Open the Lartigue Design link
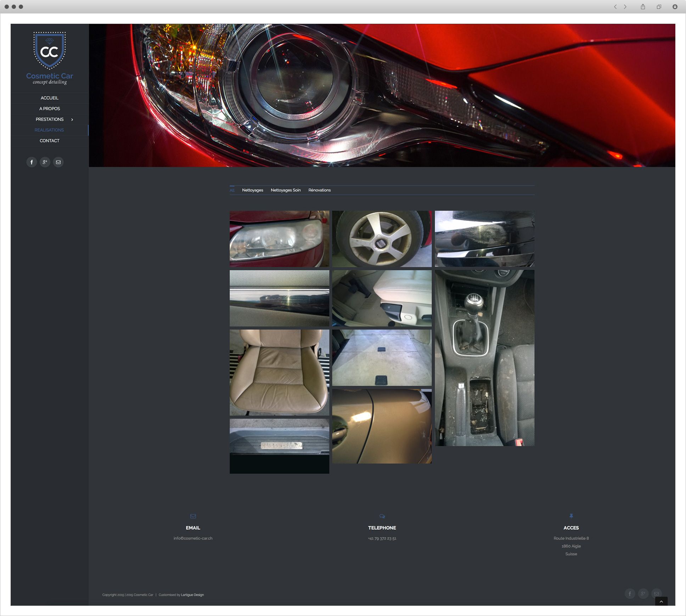 pyautogui.click(x=192, y=595)
